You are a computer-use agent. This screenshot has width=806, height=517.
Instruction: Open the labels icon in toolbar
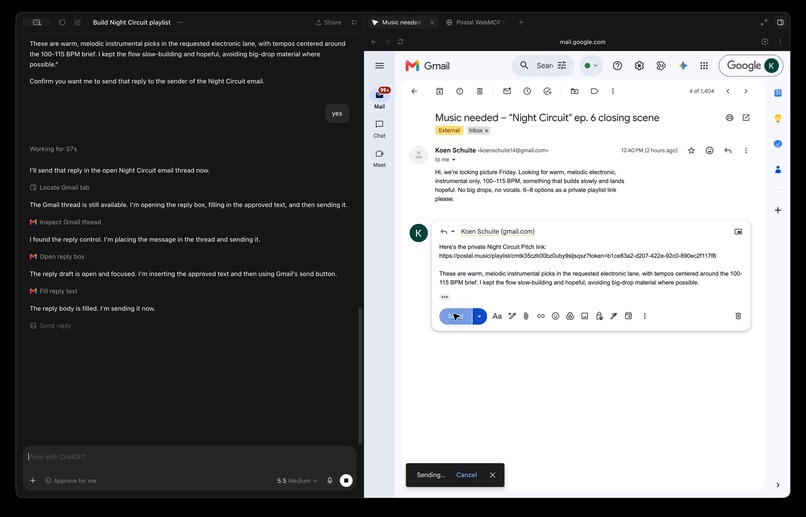[x=594, y=91]
